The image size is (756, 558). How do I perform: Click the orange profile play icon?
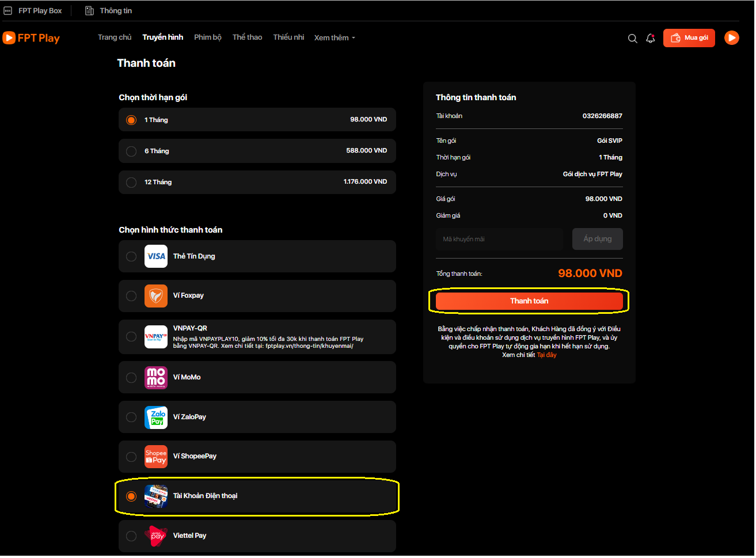click(x=731, y=38)
